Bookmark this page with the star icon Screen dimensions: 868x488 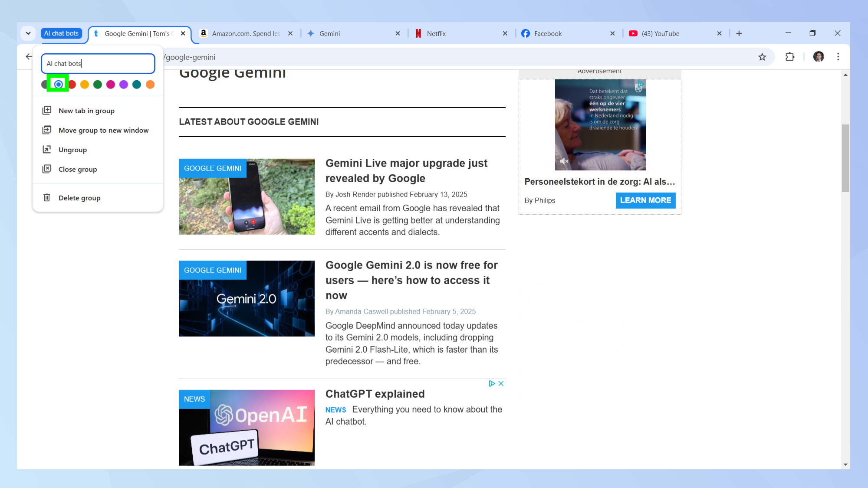click(x=762, y=57)
